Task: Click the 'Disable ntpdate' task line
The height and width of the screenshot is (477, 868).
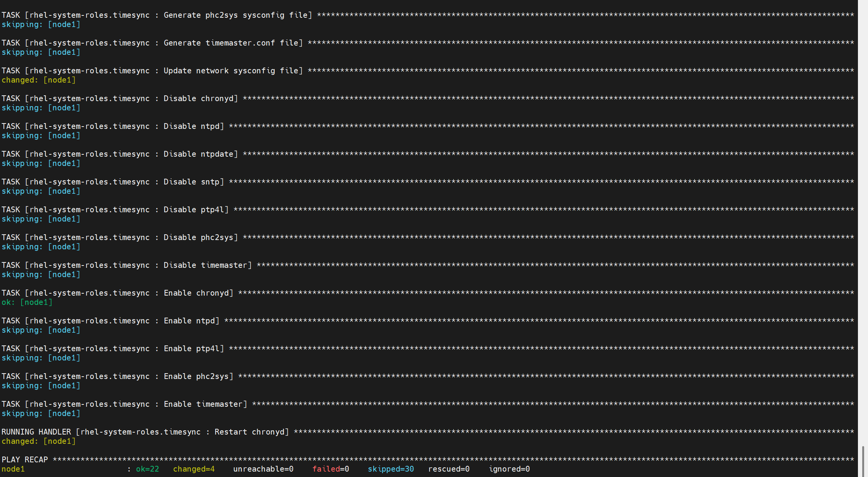Action: click(428, 154)
